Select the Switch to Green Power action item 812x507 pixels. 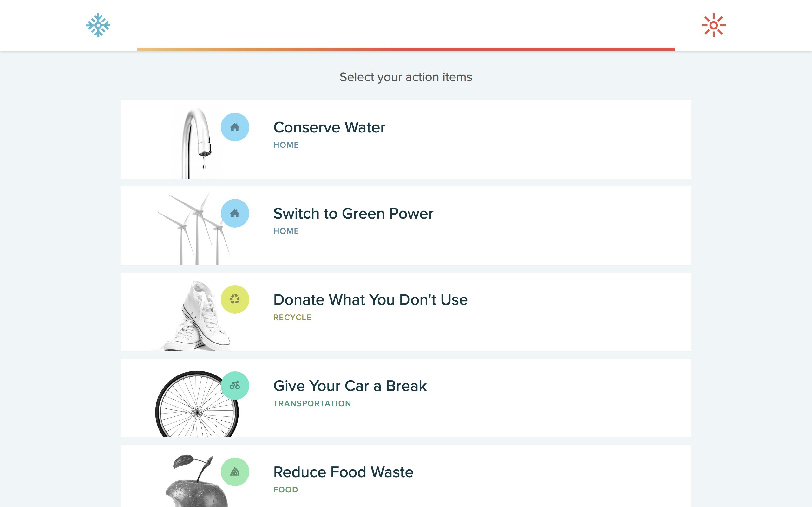tap(353, 213)
